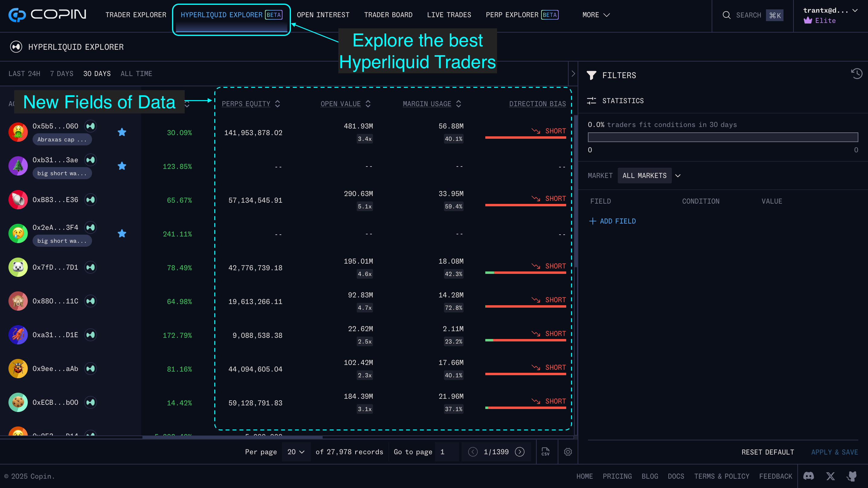Screen dimensions: 868x488
Task: Toggle favorite star for 0xb31...3ae
Action: [x=122, y=166]
